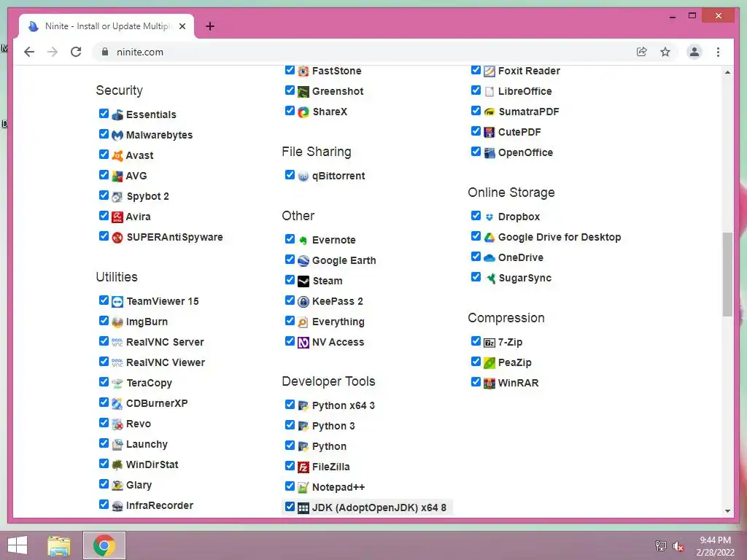747x560 pixels.
Task: Open the Chrome profile button
Action: coord(694,52)
